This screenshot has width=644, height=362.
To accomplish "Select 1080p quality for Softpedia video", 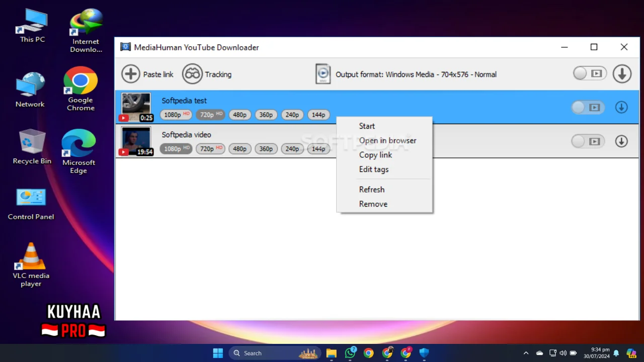I will 176,149.
